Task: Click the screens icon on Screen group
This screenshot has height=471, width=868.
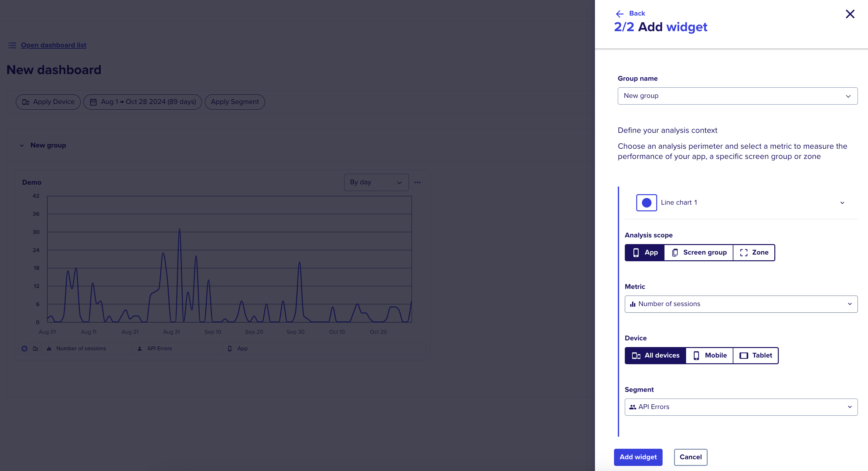Action: point(675,252)
